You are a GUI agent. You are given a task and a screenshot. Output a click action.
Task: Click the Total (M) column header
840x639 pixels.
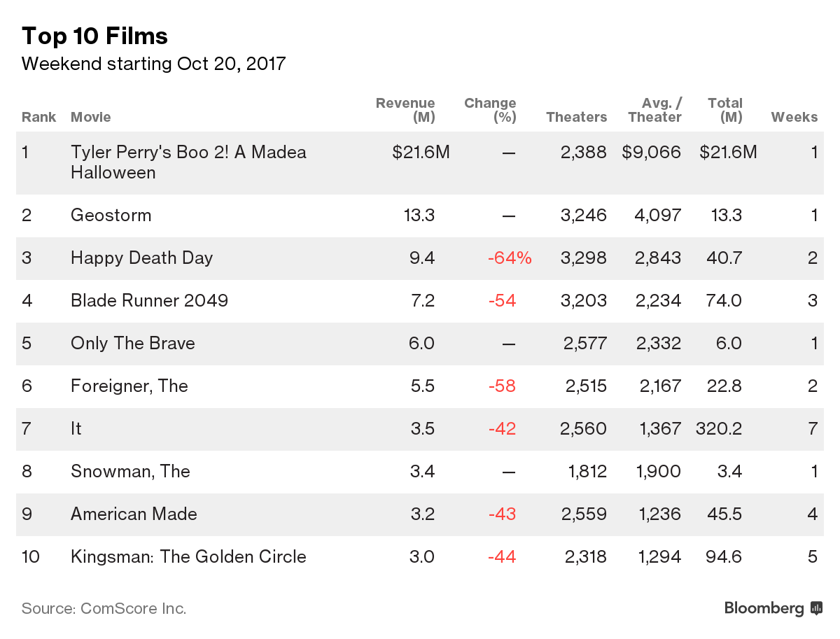(x=725, y=110)
